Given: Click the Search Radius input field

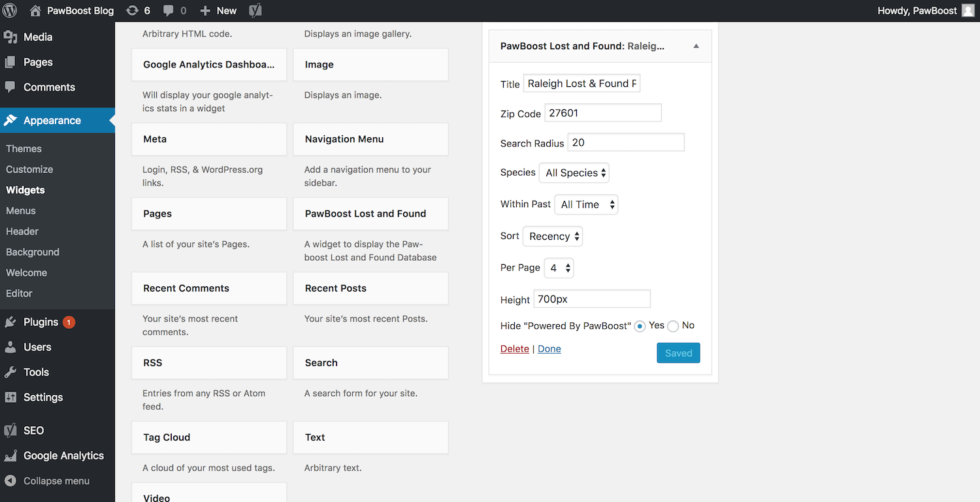Looking at the screenshot, I should click(x=626, y=142).
